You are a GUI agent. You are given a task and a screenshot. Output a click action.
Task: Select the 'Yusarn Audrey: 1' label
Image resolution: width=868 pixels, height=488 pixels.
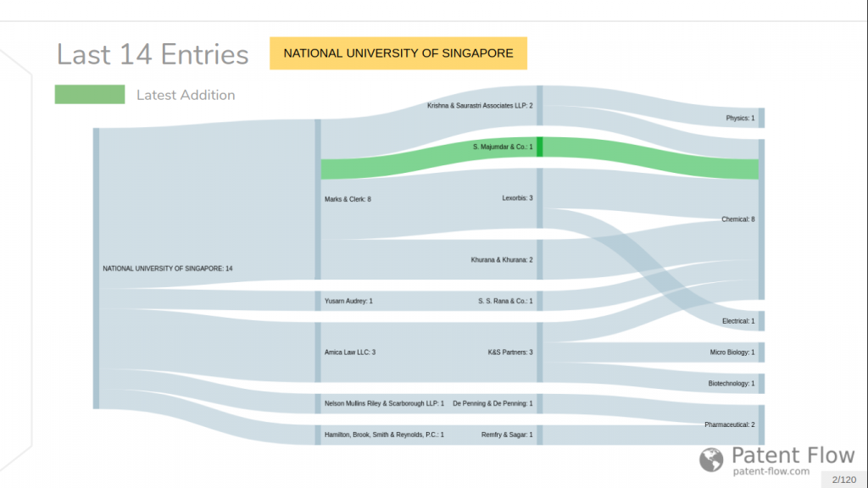pyautogui.click(x=348, y=301)
